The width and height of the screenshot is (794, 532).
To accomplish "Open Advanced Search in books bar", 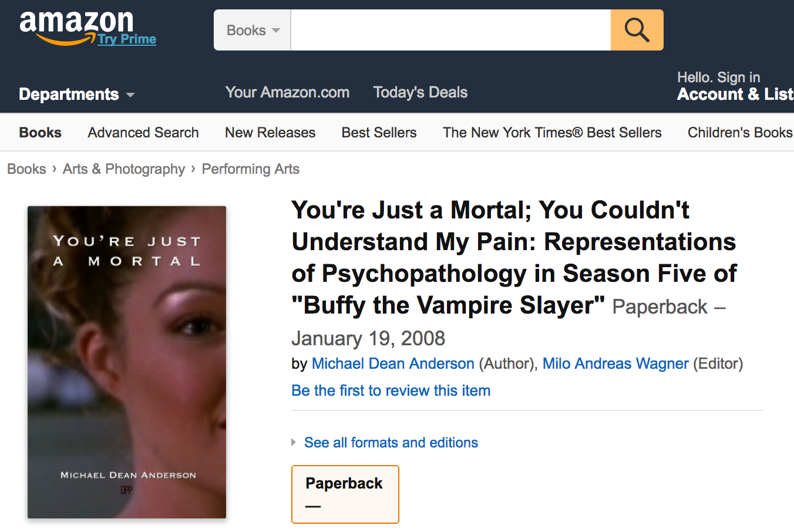I will (x=143, y=133).
